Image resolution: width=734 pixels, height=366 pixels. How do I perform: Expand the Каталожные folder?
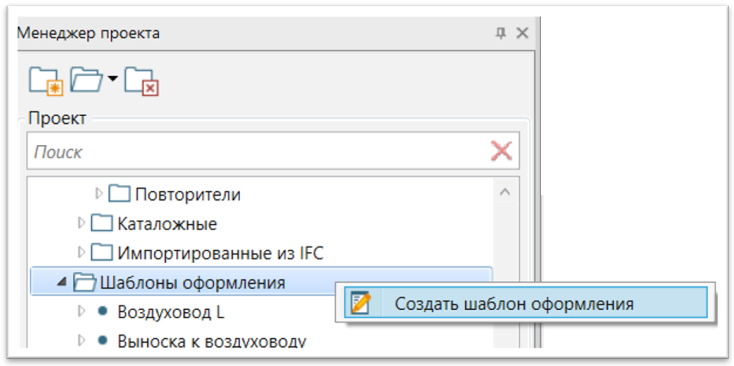[x=81, y=223]
